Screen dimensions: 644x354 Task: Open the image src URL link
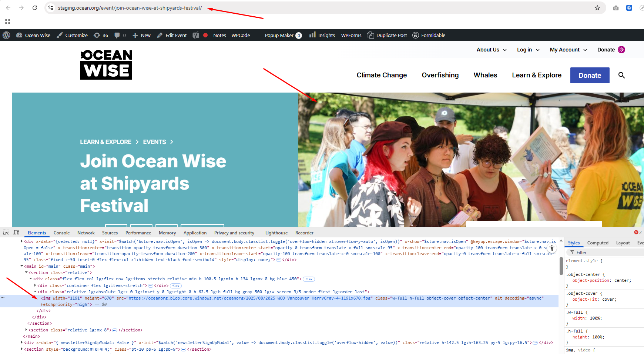[x=250, y=298]
